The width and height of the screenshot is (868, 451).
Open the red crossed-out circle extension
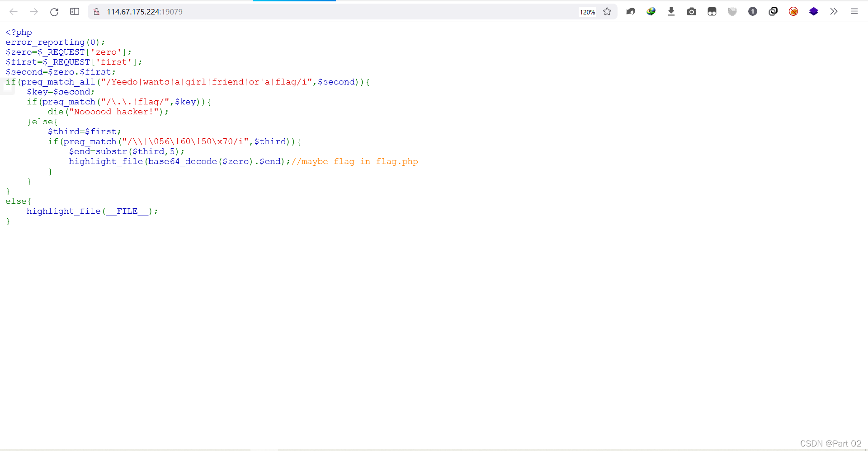(793, 12)
